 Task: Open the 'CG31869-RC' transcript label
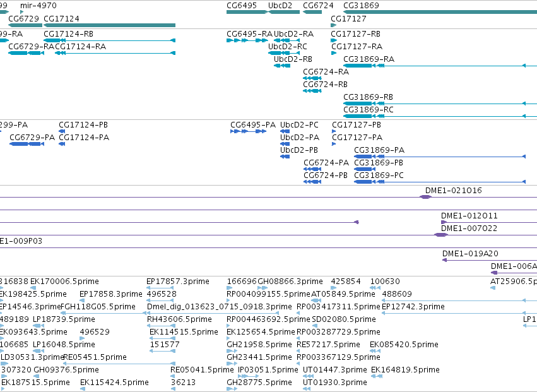[369, 110]
